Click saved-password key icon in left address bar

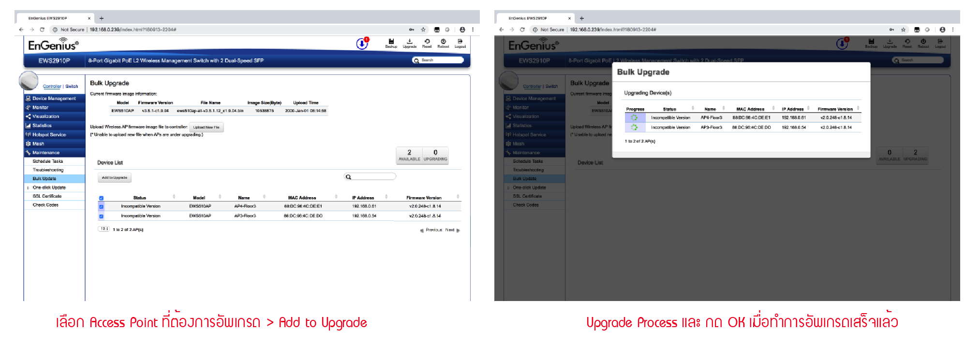(x=411, y=29)
